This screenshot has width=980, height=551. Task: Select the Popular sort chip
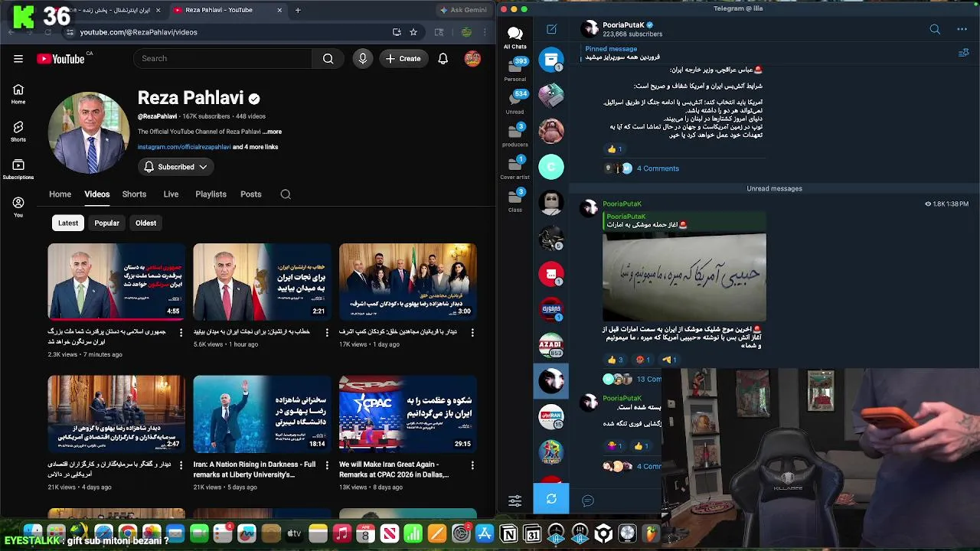106,223
